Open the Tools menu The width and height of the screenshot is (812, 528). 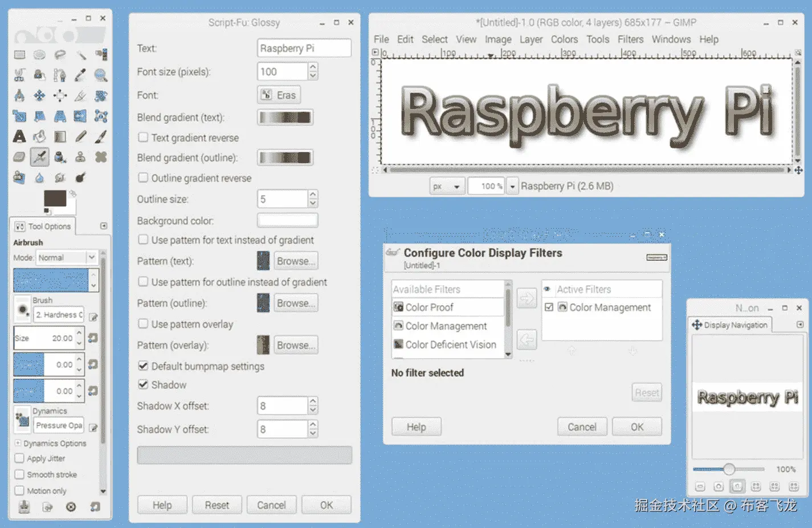598,39
